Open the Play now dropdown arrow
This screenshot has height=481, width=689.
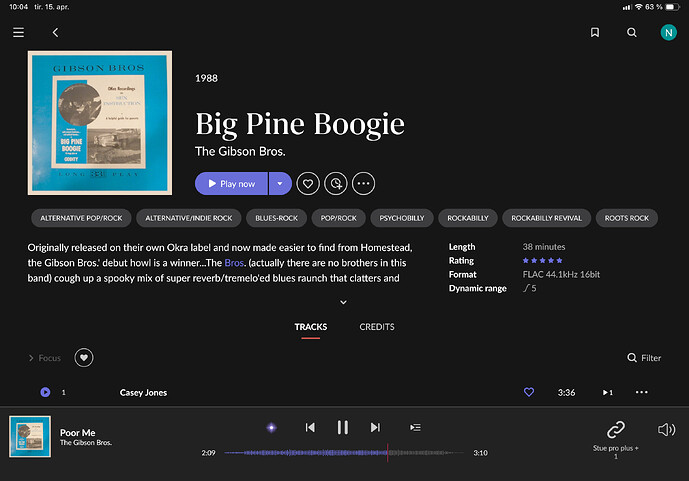280,184
